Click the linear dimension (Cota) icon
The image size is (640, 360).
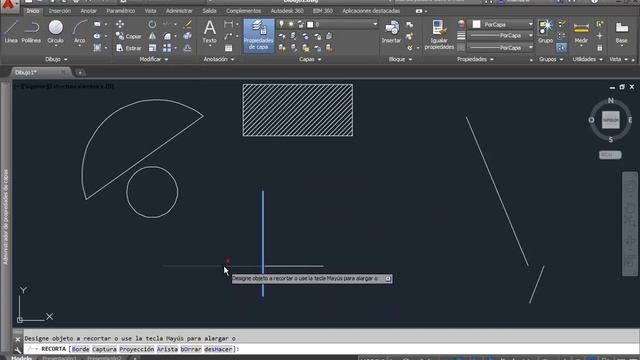click(x=229, y=24)
